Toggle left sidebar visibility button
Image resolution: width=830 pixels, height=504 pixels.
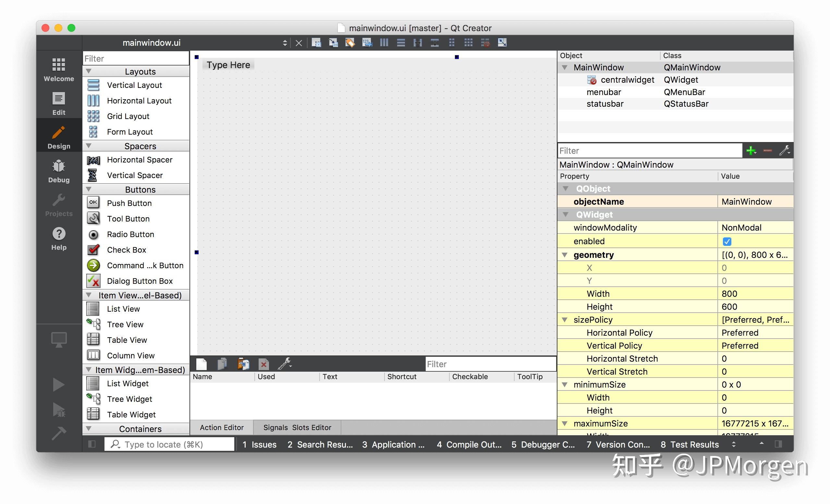[92, 444]
